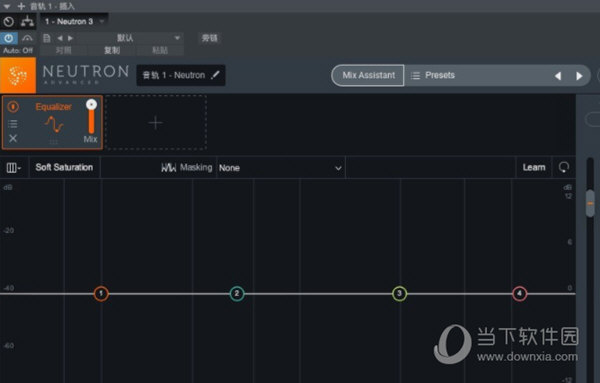The width and height of the screenshot is (600, 383).
Task: Add a new module in the empty slot
Action: click(x=155, y=123)
